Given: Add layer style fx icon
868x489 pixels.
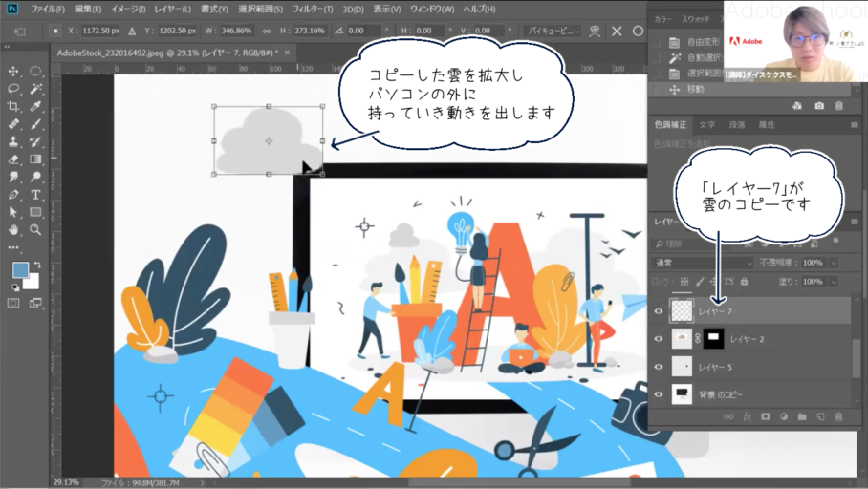Looking at the screenshot, I should (747, 416).
